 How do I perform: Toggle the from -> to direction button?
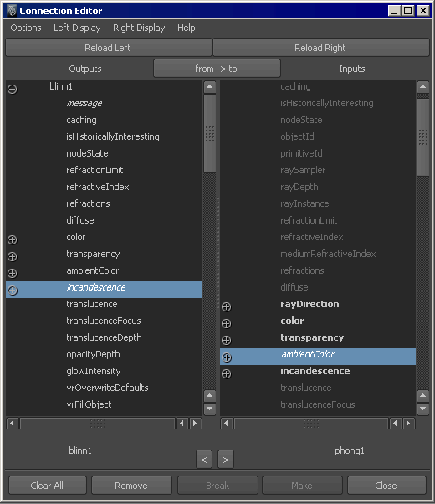[217, 69]
